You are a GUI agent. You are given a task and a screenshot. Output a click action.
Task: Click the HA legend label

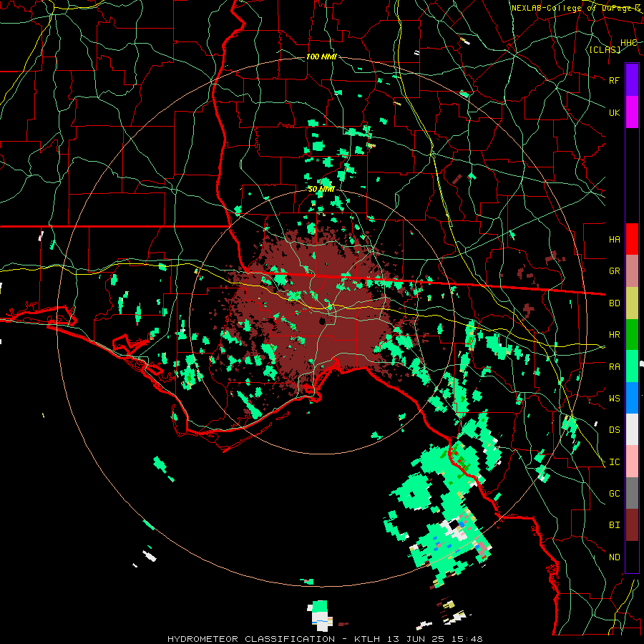coord(614,240)
